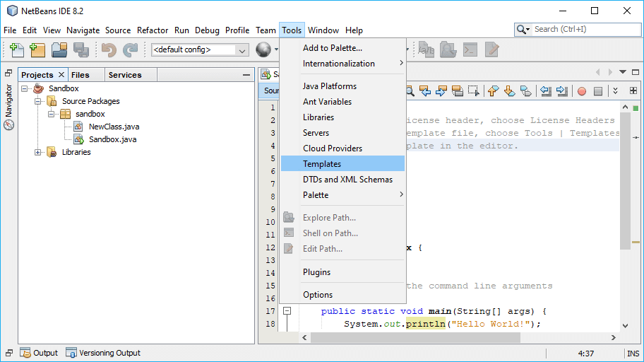Click the Previous Bookmark up-arrow icon
Viewport: 644px width, 362px height.
coord(493,91)
